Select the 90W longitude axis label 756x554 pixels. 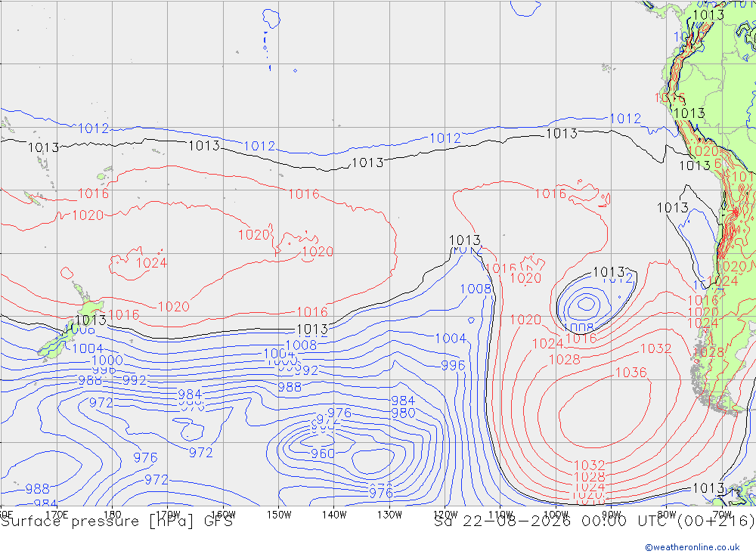coord(612,515)
